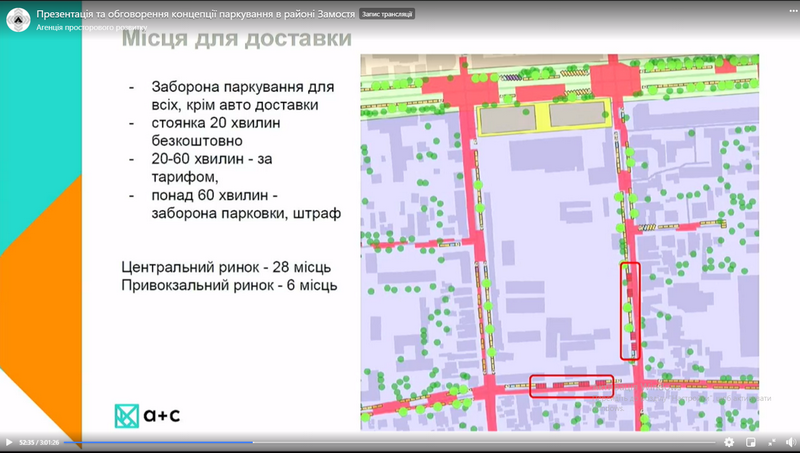Click the 'Місця для доставки' slide heading
Viewport: 800px width, 453px height.
click(x=235, y=40)
